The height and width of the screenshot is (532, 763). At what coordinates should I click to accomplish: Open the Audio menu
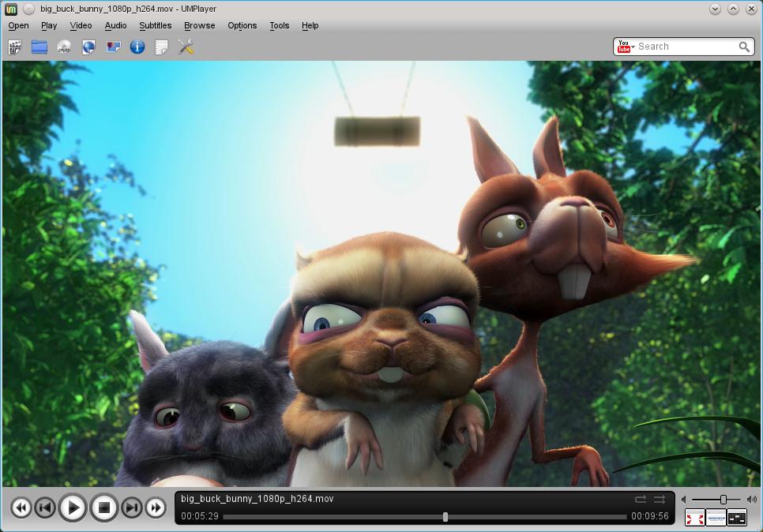coord(116,26)
